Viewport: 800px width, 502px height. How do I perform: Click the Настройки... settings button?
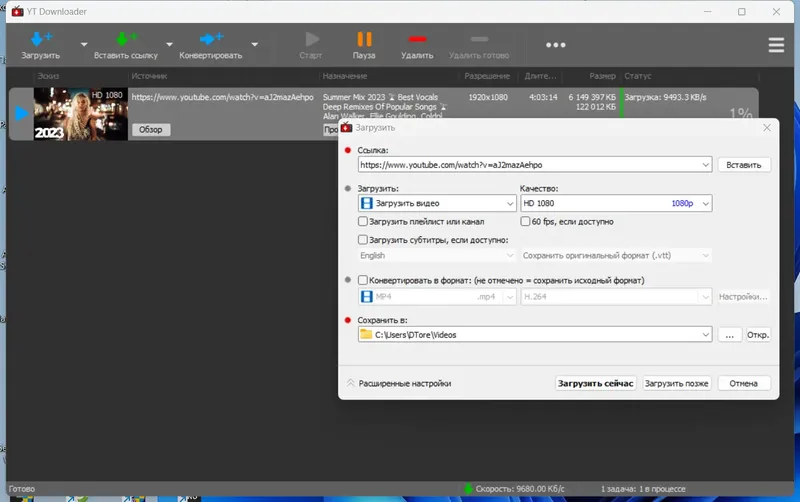coord(743,296)
